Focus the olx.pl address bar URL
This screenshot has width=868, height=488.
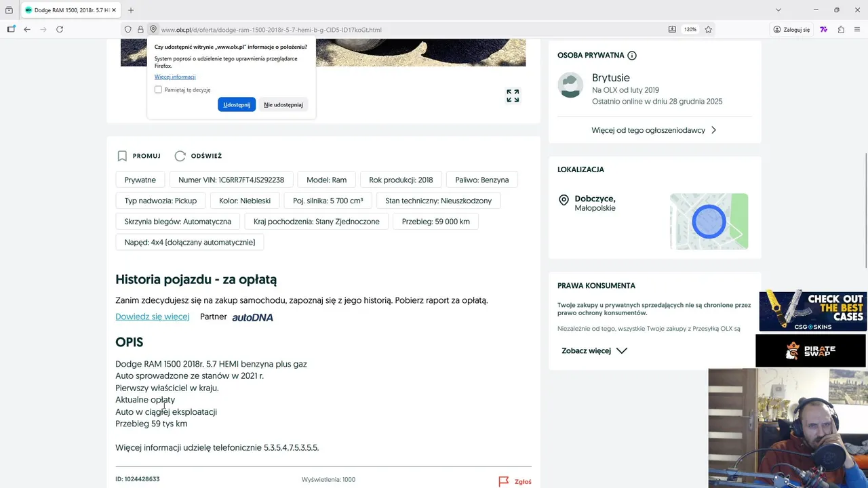point(271,30)
